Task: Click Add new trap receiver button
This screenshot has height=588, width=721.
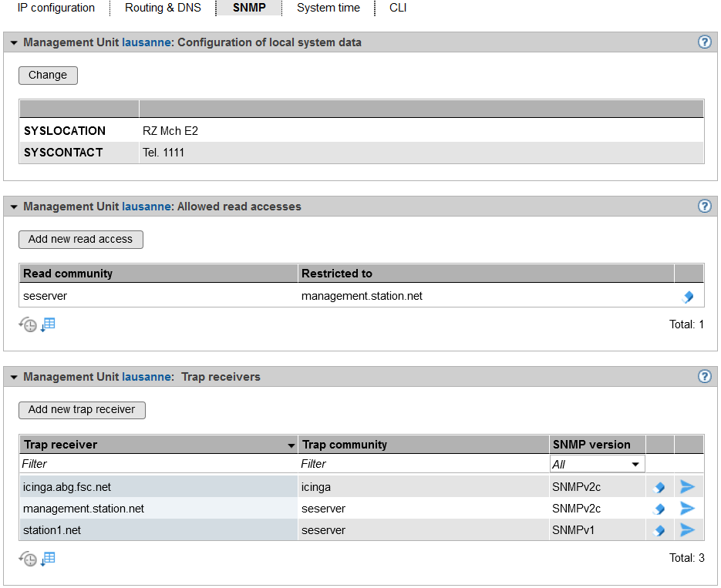Action: [82, 410]
